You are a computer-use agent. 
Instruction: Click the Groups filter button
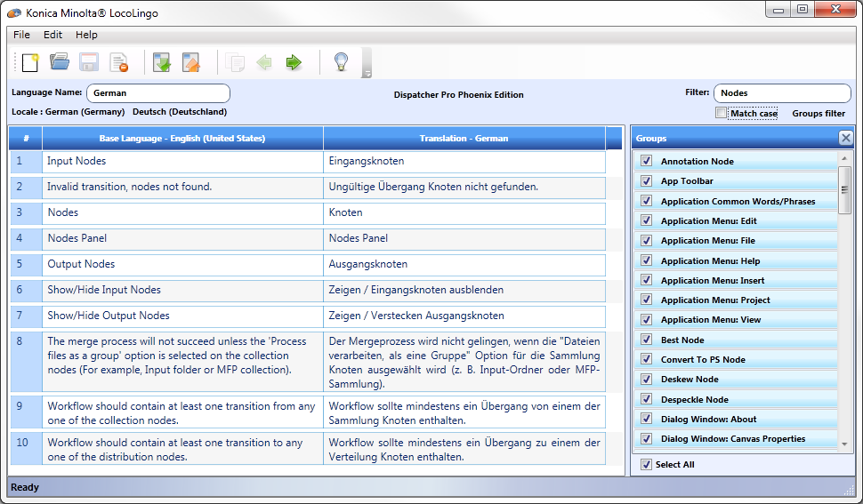tap(819, 113)
